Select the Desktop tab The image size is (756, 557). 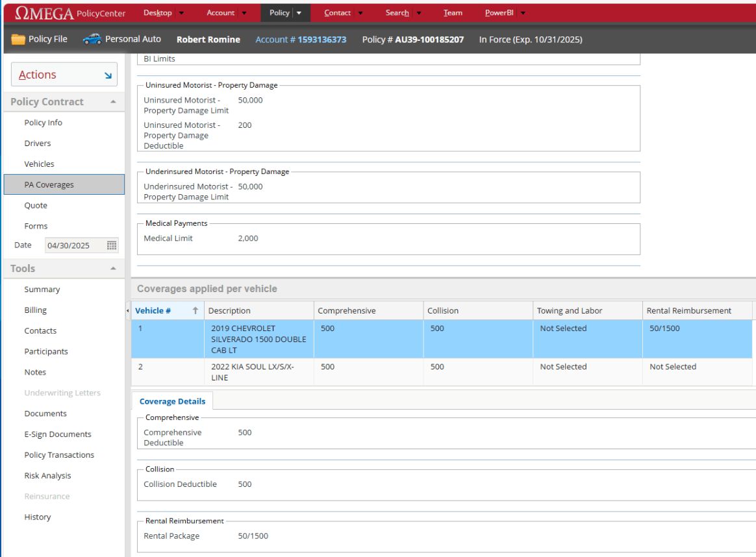pyautogui.click(x=158, y=13)
